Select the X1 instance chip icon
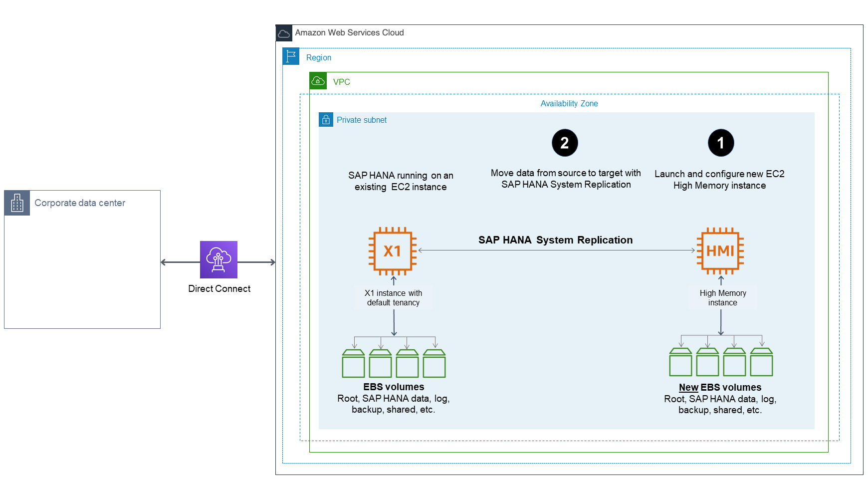This screenshot has width=868, height=479. pos(393,251)
